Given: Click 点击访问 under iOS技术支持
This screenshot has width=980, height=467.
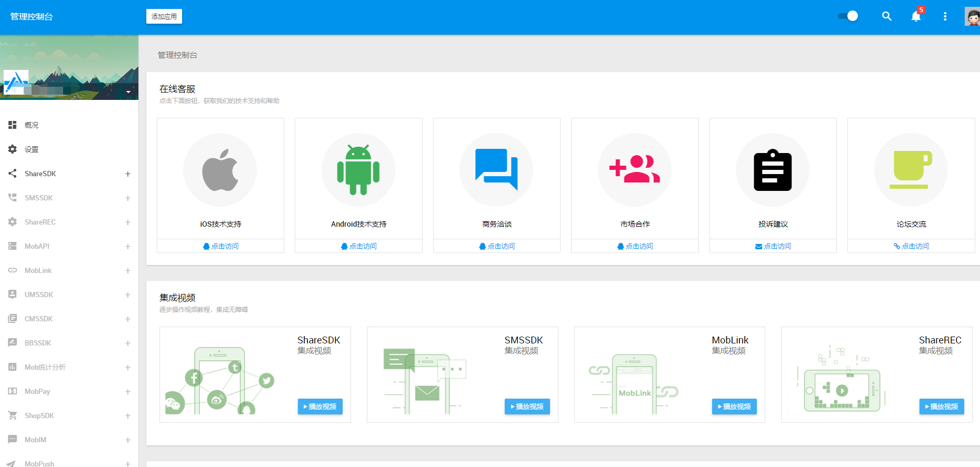Looking at the screenshot, I should click(221, 246).
